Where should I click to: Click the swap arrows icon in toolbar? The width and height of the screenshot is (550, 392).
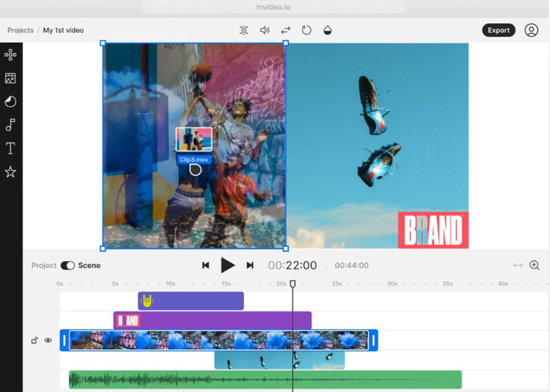[285, 30]
